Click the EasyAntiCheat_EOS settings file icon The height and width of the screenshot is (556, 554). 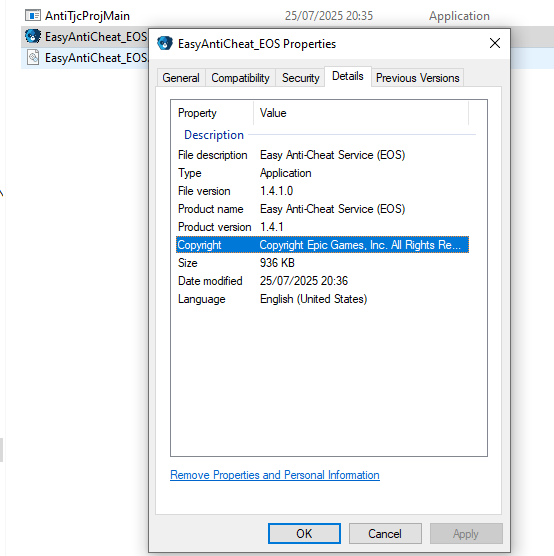(x=33, y=57)
